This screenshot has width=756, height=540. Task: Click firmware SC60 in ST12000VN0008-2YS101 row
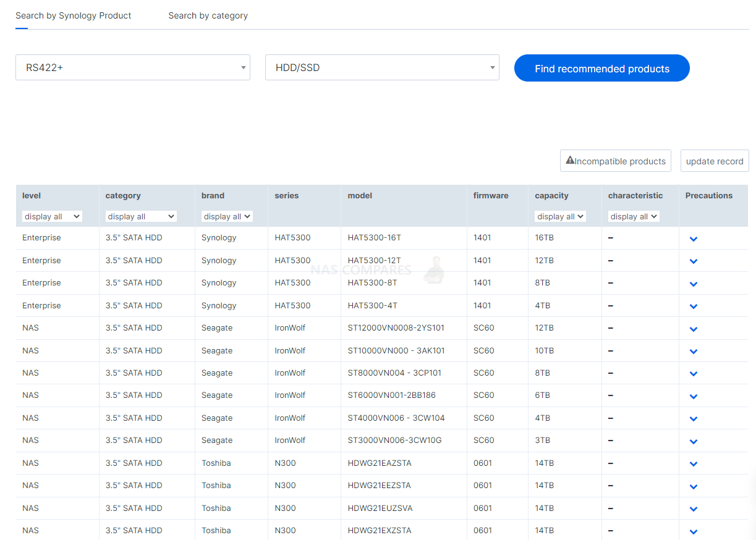tap(484, 327)
